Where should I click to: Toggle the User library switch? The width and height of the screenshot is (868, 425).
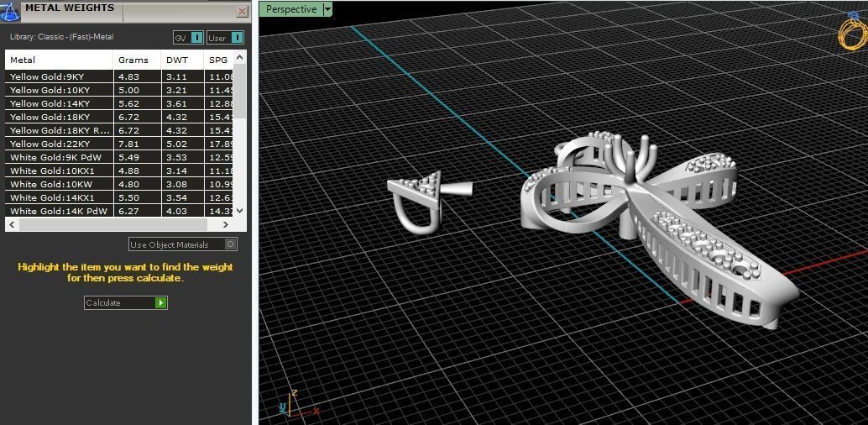225,38
